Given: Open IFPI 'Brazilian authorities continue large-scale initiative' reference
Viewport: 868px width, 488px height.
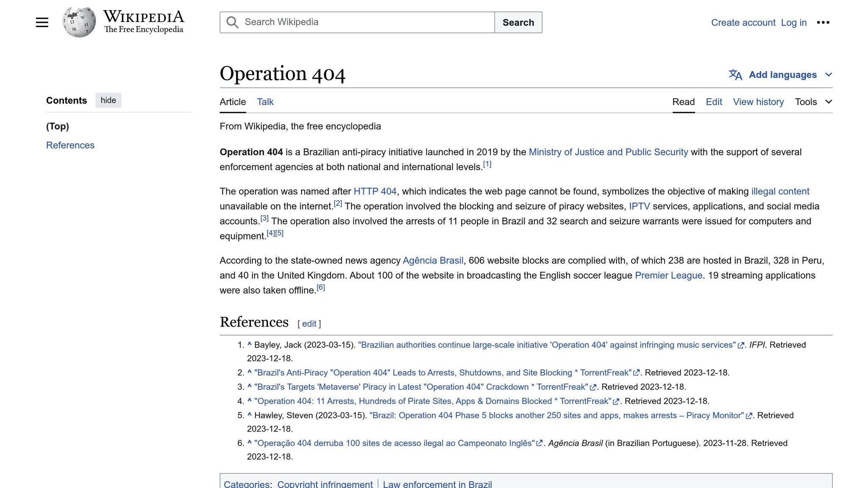Looking at the screenshot, I should click(x=547, y=345).
